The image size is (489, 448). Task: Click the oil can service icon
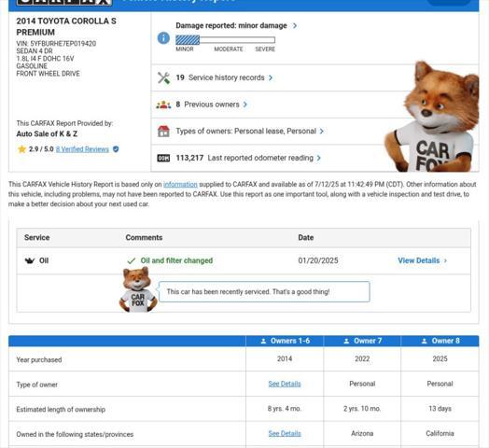[x=30, y=260]
